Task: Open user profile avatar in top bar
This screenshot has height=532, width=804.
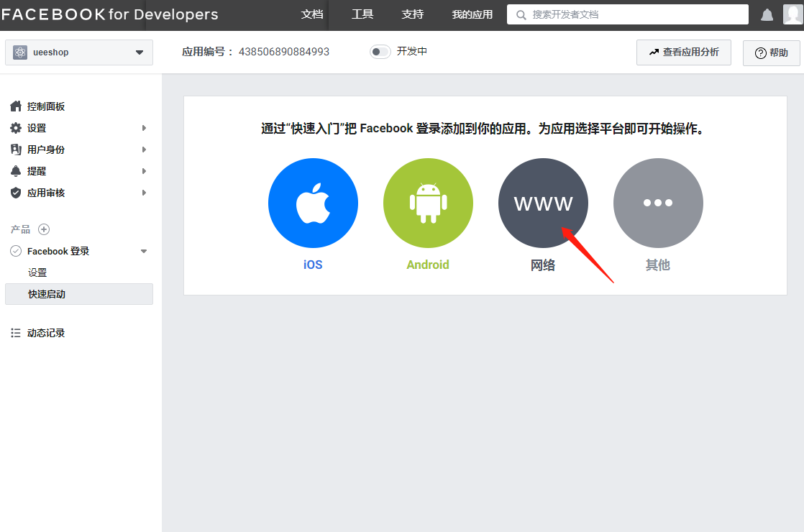Action: pos(793,14)
